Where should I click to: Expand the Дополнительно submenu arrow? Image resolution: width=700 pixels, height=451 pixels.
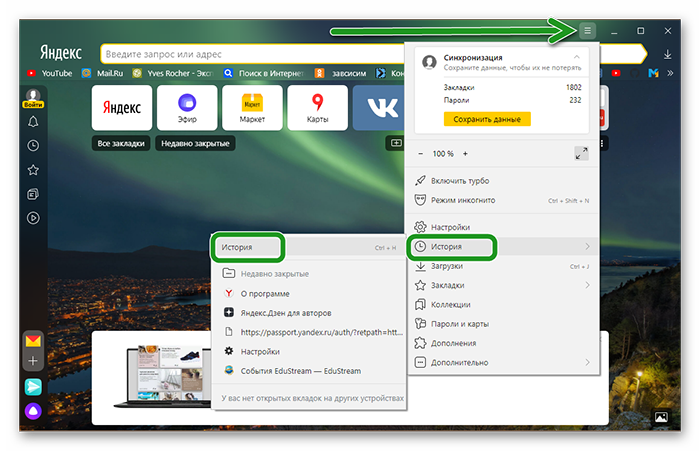point(587,362)
